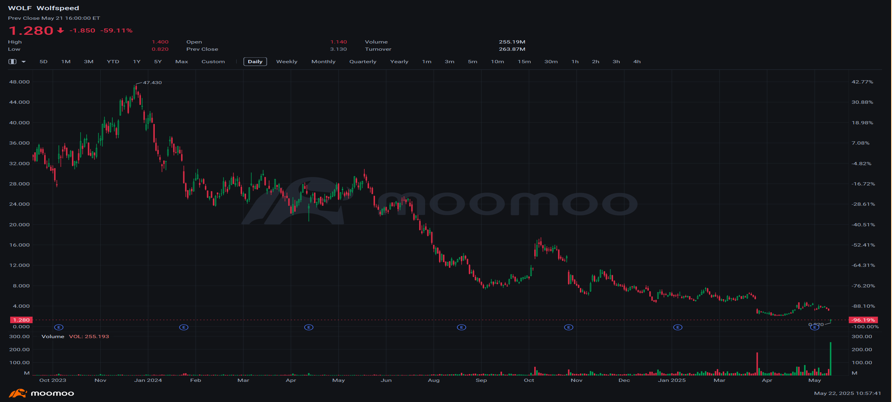892x402 pixels.
Task: Select the 1M time range
Action: pyautogui.click(x=65, y=61)
